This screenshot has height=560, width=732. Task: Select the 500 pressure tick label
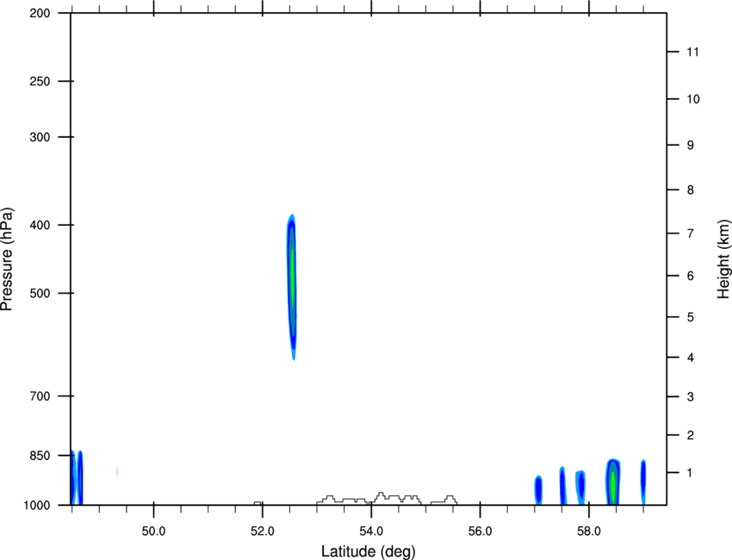pos(40,293)
